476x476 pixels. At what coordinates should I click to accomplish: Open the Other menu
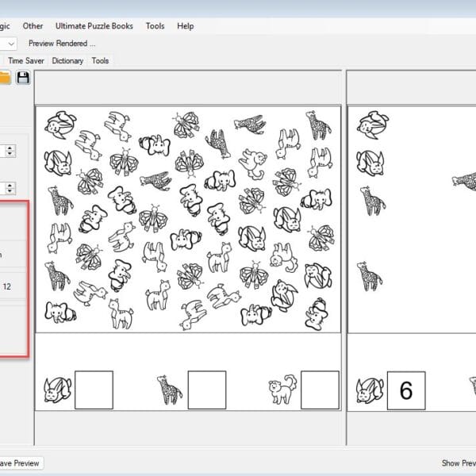[33, 25]
